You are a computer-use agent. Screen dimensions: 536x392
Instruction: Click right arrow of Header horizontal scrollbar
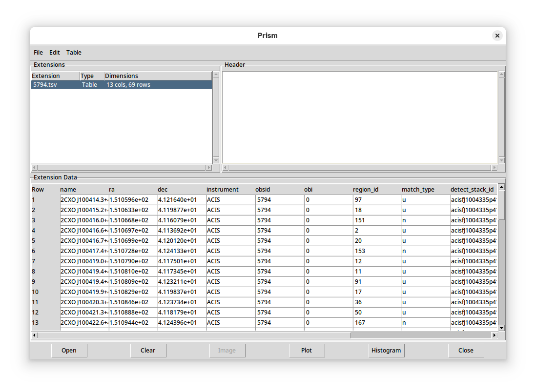[495, 168]
